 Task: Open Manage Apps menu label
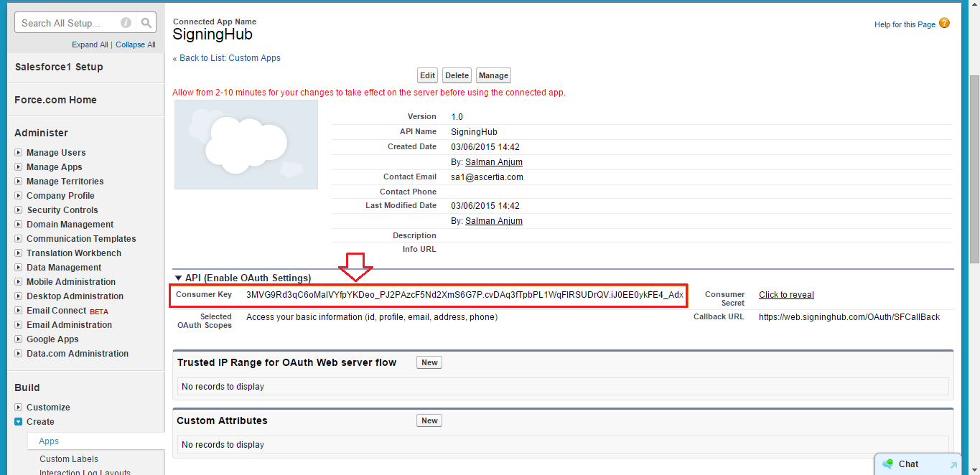click(55, 167)
